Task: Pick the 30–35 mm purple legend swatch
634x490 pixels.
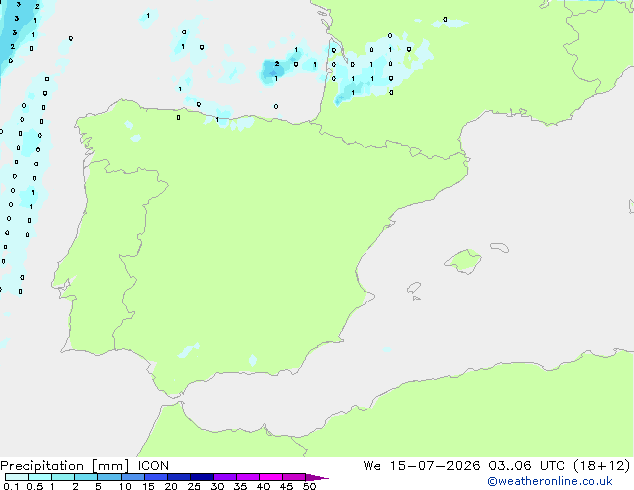Action: tap(225, 477)
